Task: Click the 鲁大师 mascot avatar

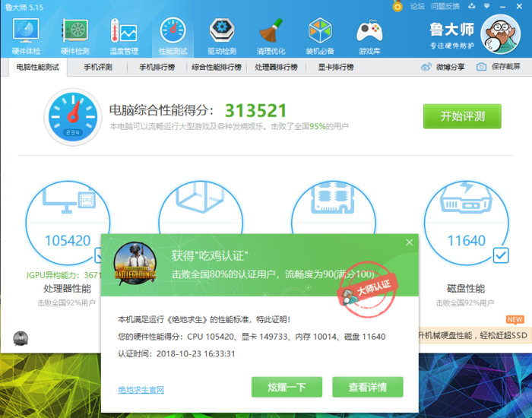Action: [x=500, y=34]
